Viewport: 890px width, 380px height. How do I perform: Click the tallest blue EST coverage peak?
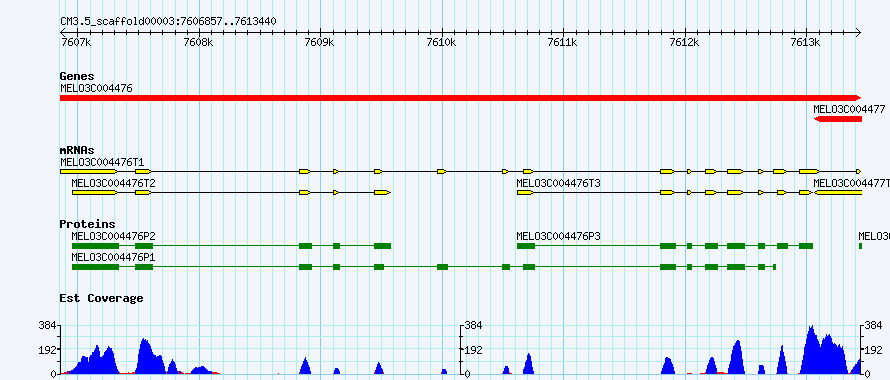(811, 350)
